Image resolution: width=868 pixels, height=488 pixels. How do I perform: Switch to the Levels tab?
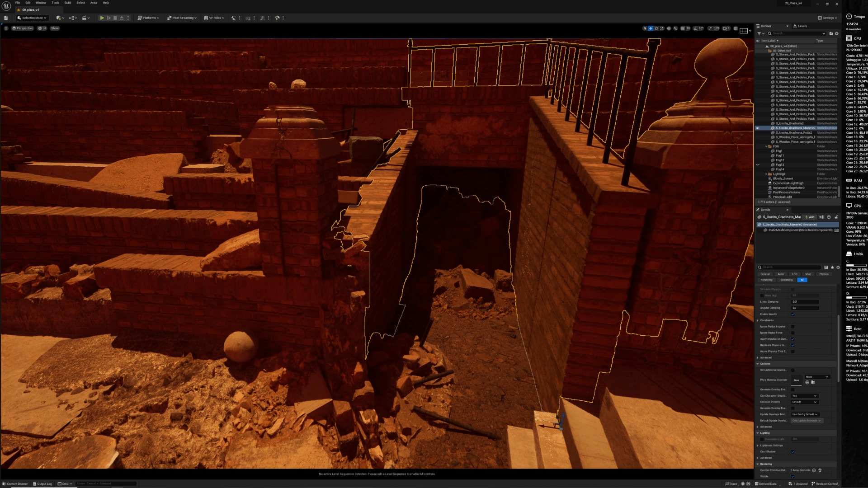tap(802, 26)
